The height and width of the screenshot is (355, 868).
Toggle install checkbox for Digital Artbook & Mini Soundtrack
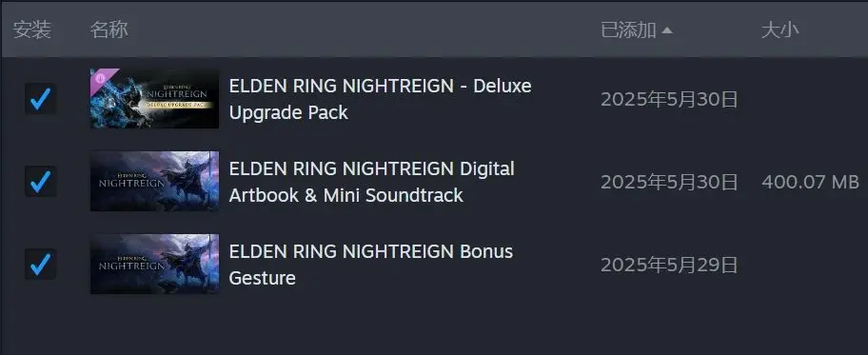click(x=40, y=181)
